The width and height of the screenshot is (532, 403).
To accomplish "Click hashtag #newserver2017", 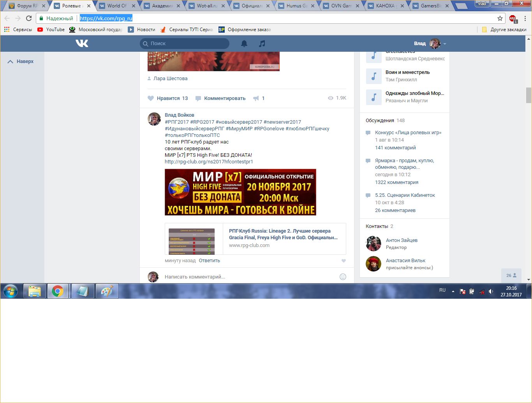I will tap(282, 122).
